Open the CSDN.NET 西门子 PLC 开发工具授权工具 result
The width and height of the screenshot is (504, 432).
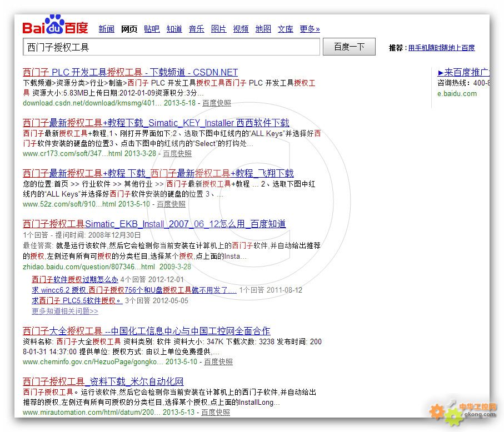point(130,72)
